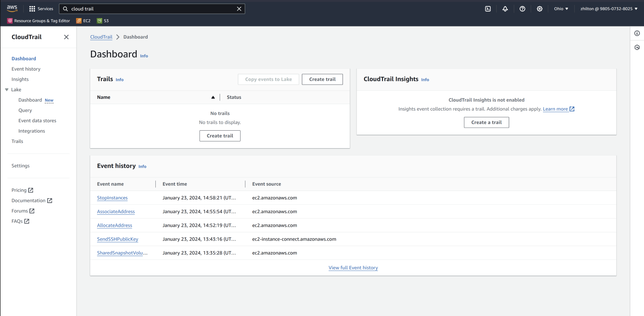Open the hexagon settings icon on right edge
This screenshot has width=644, height=316.
point(637,47)
